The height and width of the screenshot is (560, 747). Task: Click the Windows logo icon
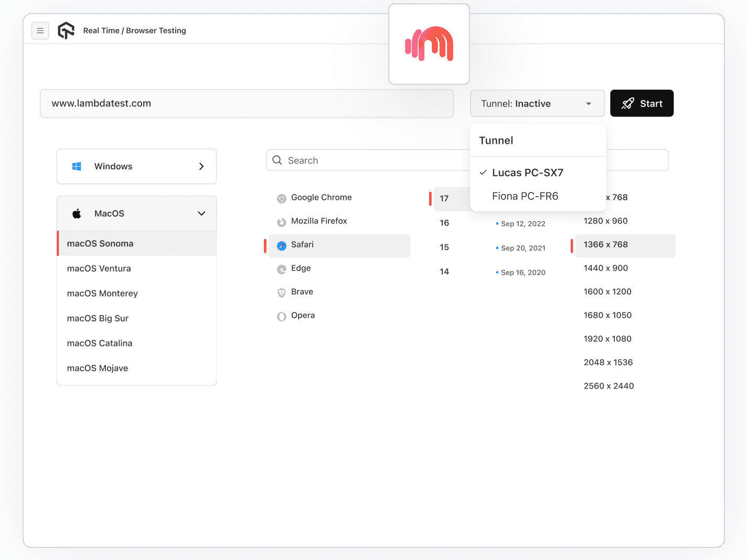click(x=76, y=166)
